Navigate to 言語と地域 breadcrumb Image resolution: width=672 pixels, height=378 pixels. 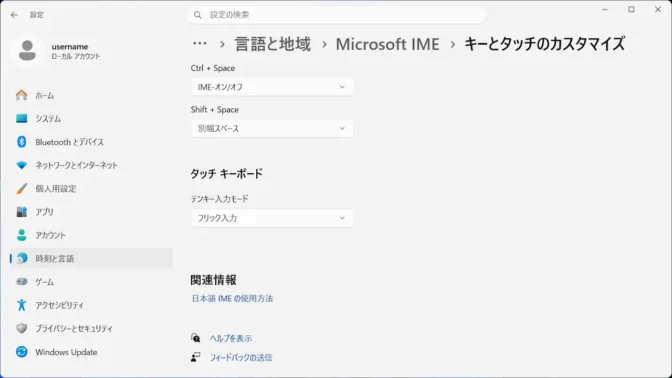(x=273, y=44)
